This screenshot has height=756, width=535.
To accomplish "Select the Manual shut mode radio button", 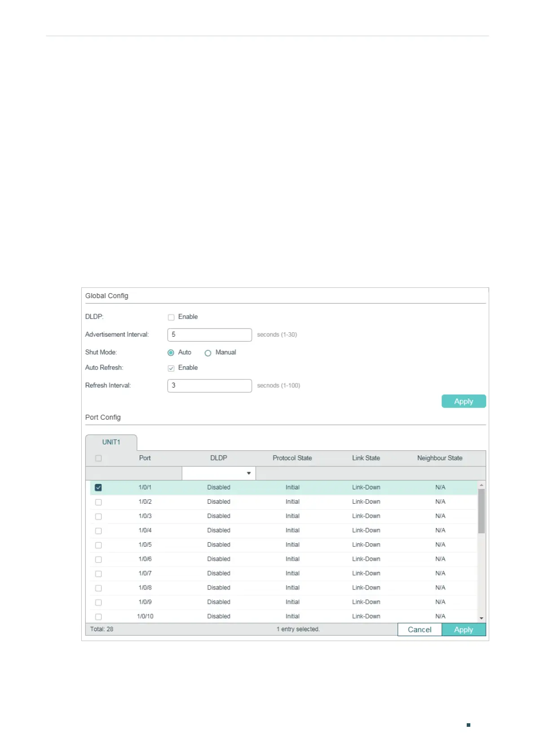I will 208,353.
